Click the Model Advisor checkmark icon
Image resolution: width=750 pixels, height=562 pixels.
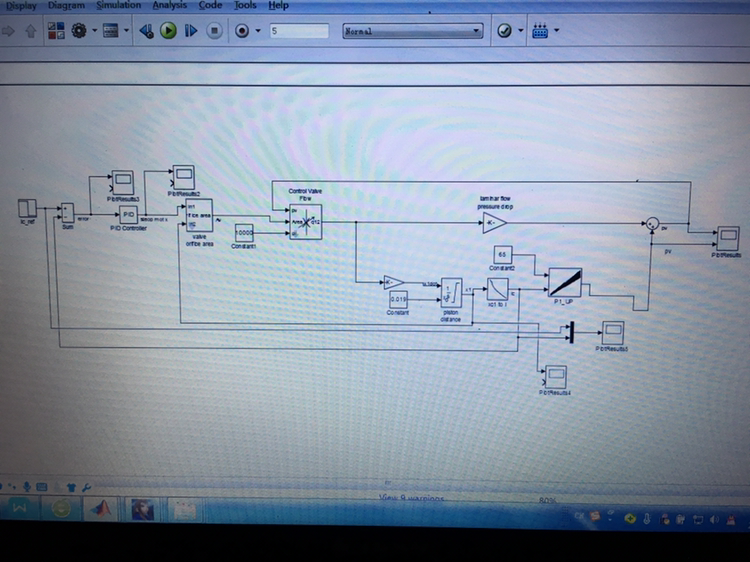[x=504, y=31]
